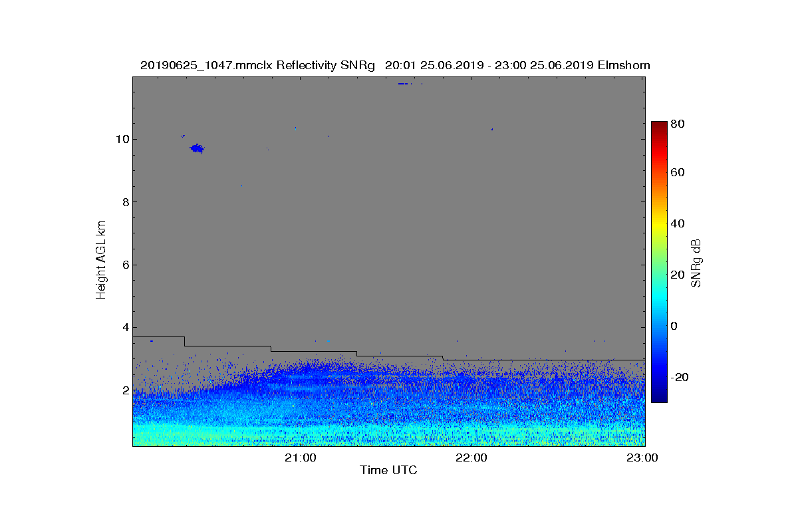Click the colorbar value 20
The image size is (798, 532).
(x=678, y=275)
